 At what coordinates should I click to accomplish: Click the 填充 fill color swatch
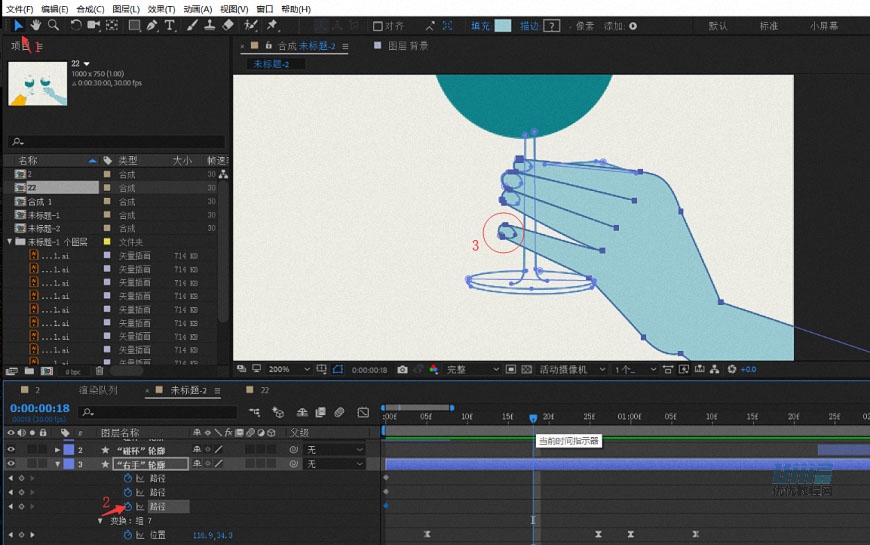click(503, 26)
